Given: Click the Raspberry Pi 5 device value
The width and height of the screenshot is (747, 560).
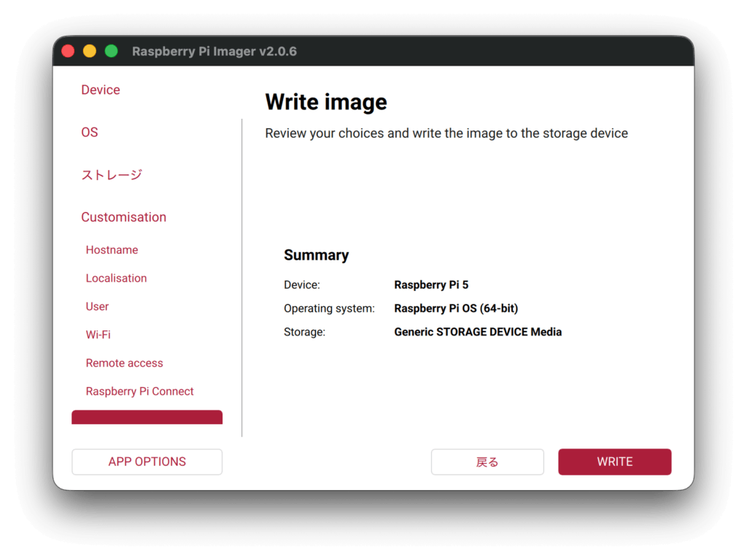Looking at the screenshot, I should (431, 285).
